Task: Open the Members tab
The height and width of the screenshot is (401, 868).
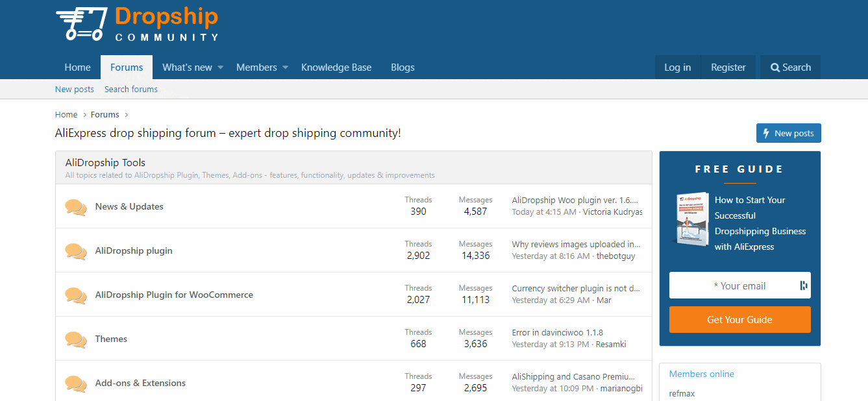Action: (x=256, y=67)
